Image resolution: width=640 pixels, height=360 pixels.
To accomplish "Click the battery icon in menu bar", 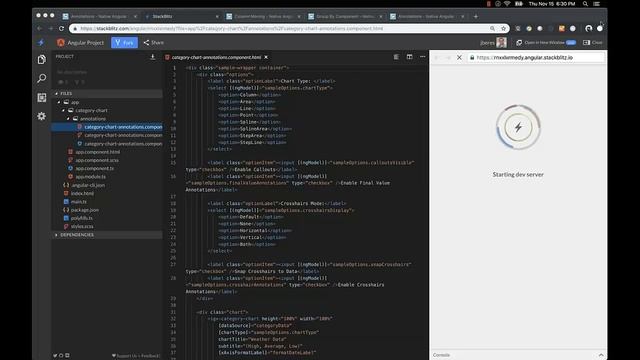I will pos(519,4).
